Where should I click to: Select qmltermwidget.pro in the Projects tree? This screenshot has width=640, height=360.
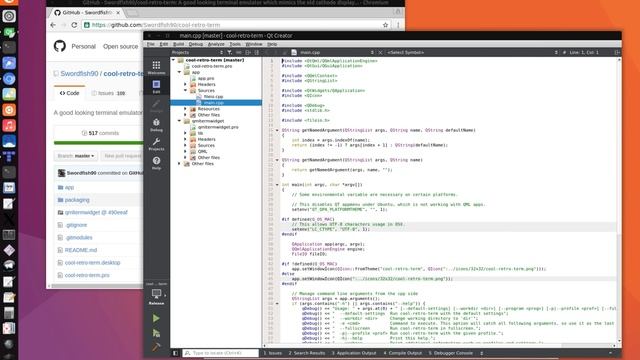(218, 127)
